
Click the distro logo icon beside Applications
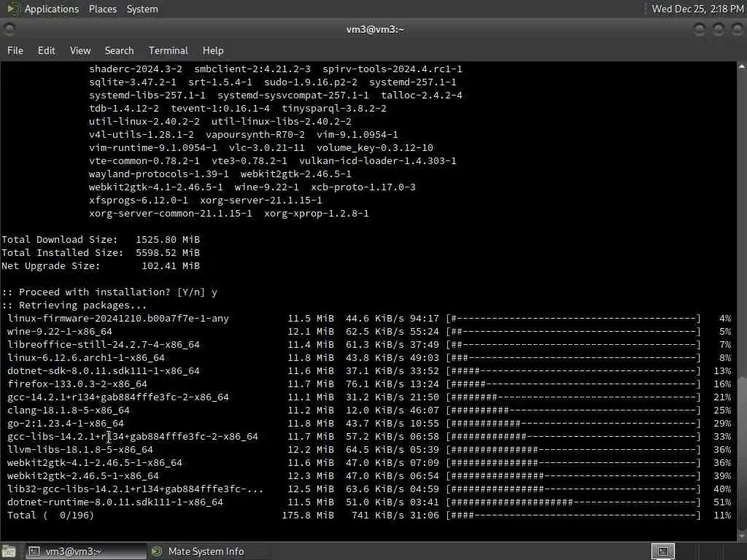click(13, 9)
